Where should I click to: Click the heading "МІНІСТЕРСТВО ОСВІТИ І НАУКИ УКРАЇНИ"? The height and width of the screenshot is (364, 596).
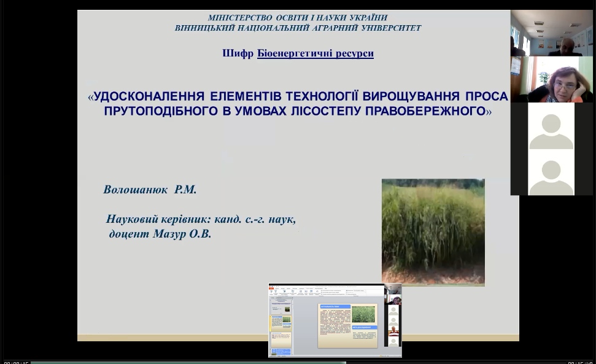[298, 17]
